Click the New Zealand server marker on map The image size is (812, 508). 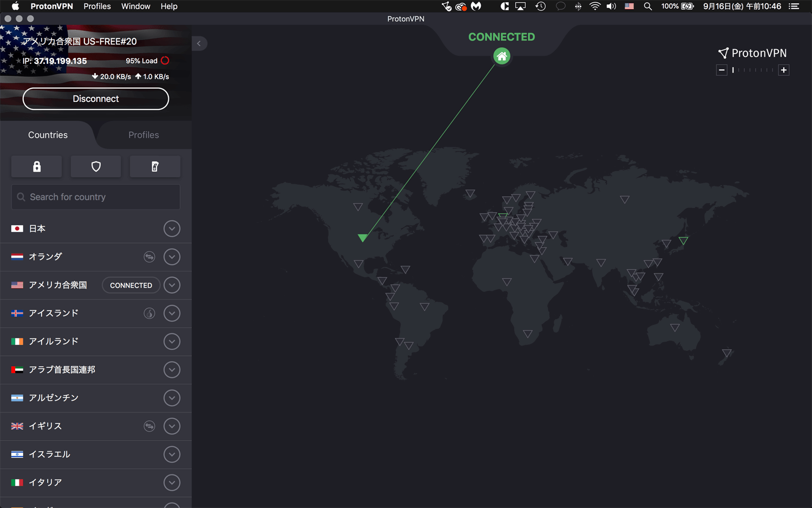point(727,353)
